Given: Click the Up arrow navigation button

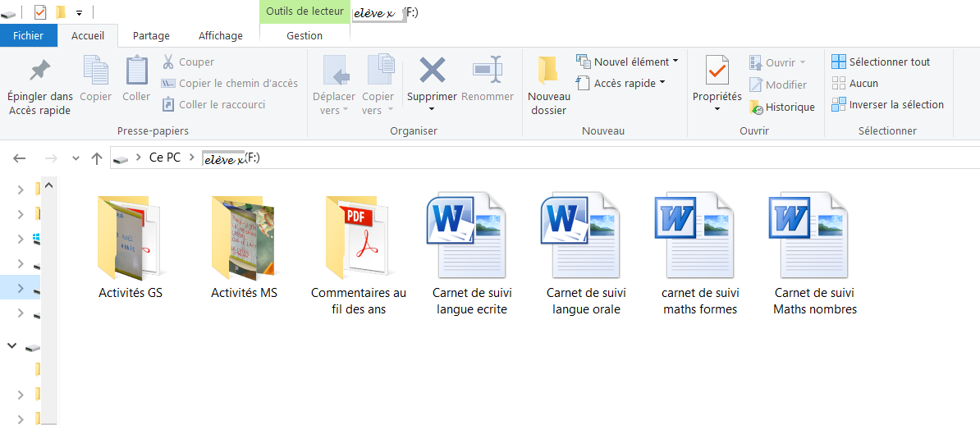Looking at the screenshot, I should coord(97,158).
